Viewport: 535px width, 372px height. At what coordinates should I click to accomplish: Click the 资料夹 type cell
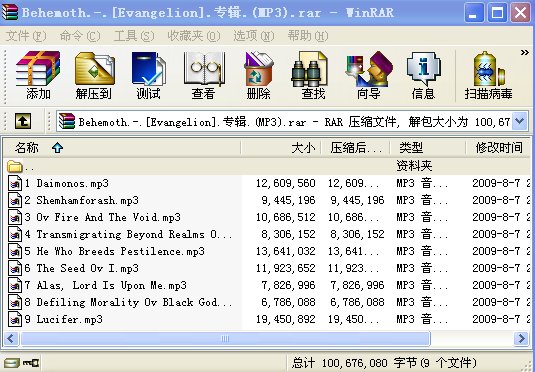(414, 166)
